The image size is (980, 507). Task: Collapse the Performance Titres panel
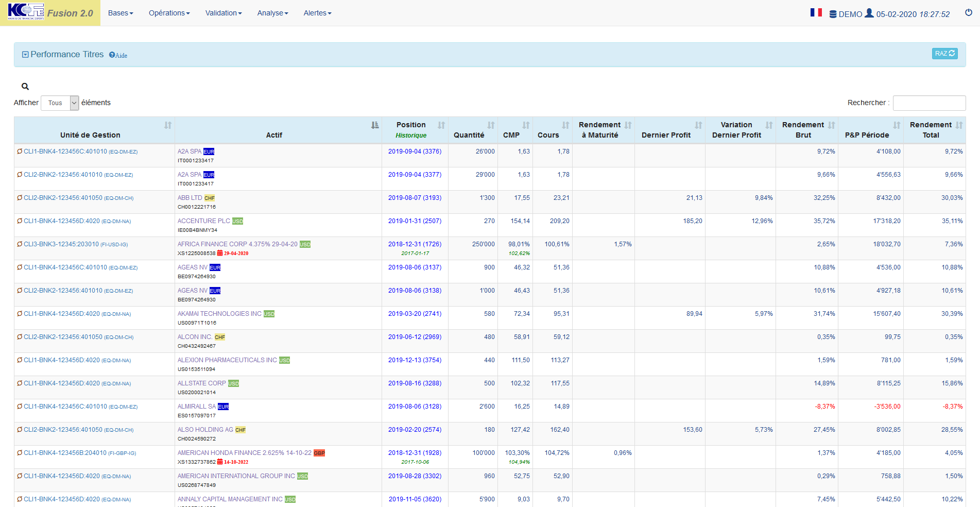[x=25, y=55]
